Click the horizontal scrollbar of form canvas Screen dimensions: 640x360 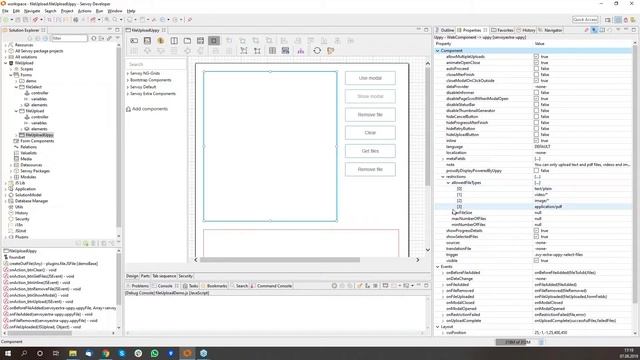click(280, 260)
